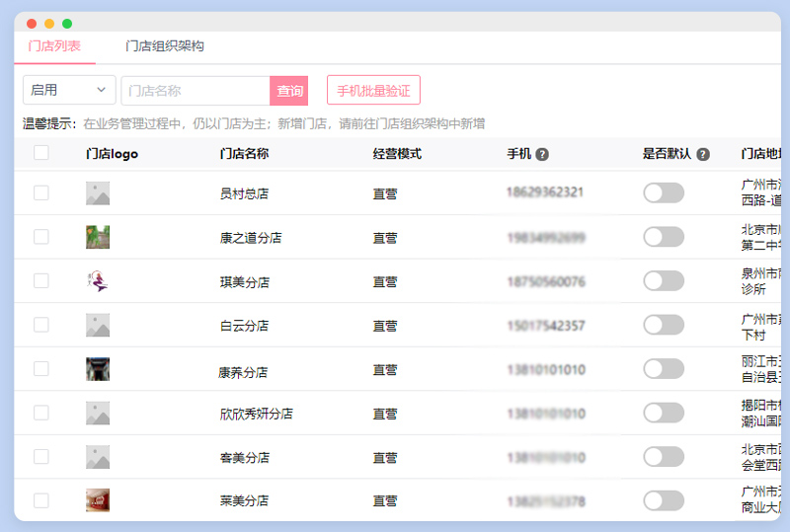This screenshot has height=532, width=790.
Task: Click the phone number in 白云分店 row
Action: pyautogui.click(x=546, y=326)
